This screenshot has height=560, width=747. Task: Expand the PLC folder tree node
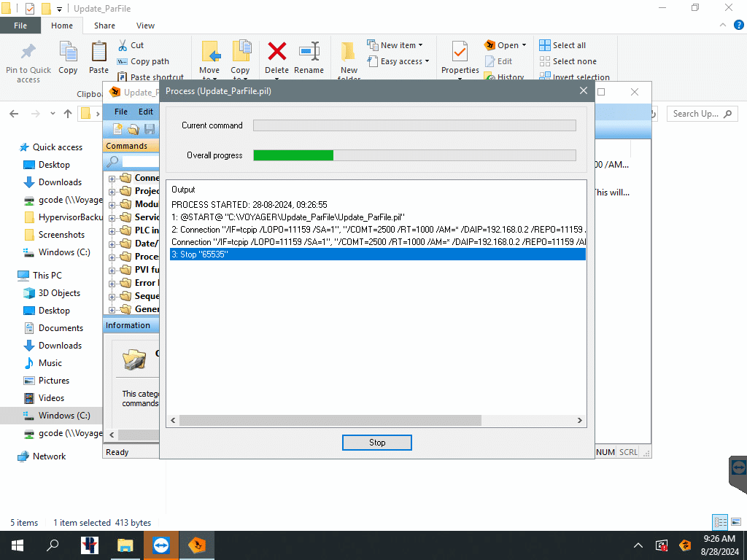[112, 230]
